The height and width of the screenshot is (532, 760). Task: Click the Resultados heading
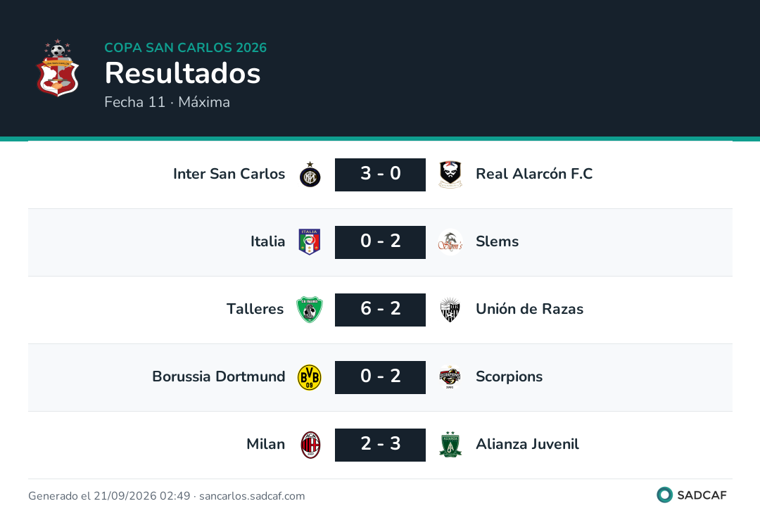pos(183,73)
